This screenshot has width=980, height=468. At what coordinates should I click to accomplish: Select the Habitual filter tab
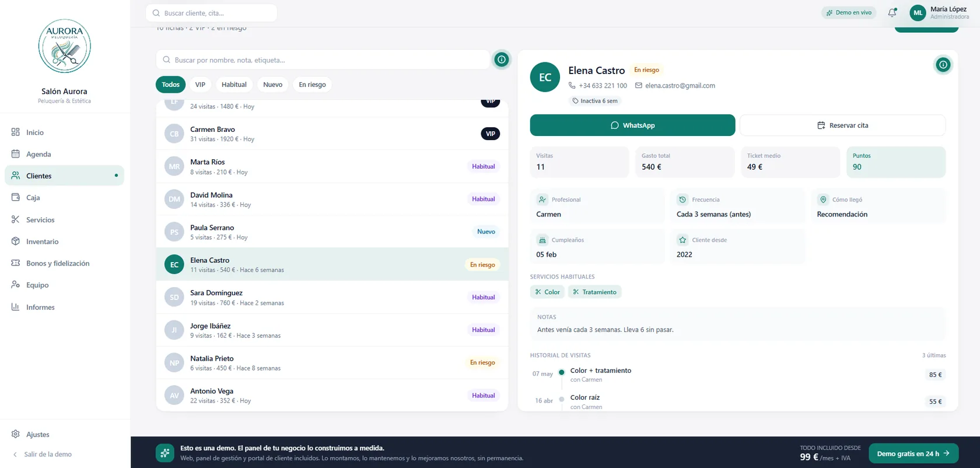[234, 85]
